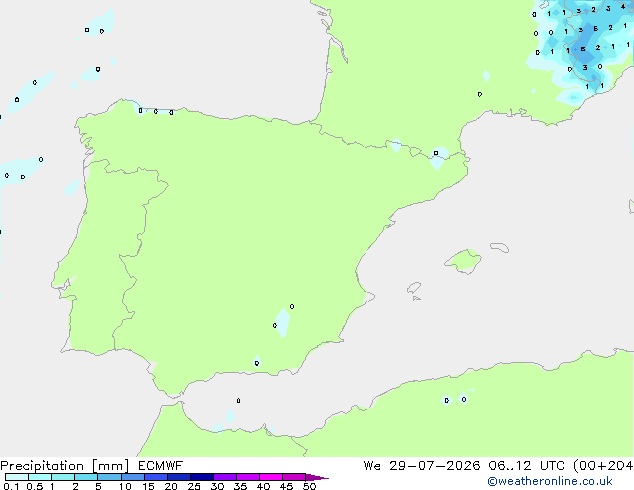Click the '10' legend label
This screenshot has width=634, height=490.
pos(125,486)
